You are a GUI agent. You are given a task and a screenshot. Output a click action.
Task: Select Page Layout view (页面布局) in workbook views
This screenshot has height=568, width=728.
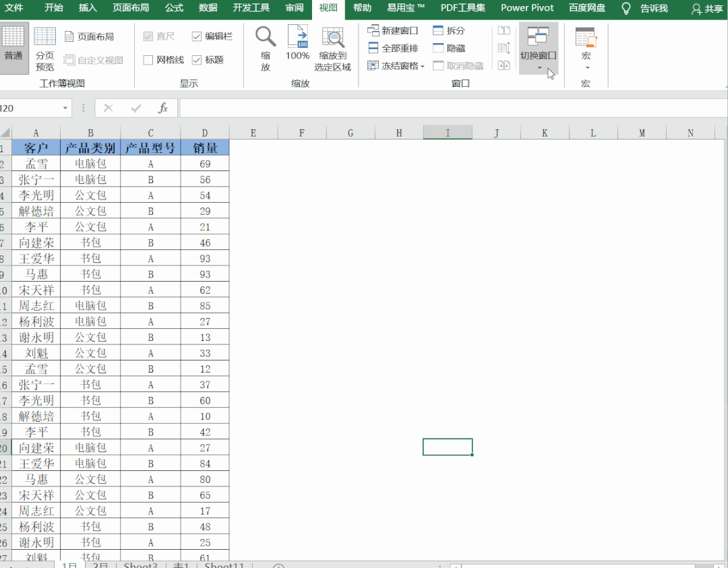pos(89,36)
